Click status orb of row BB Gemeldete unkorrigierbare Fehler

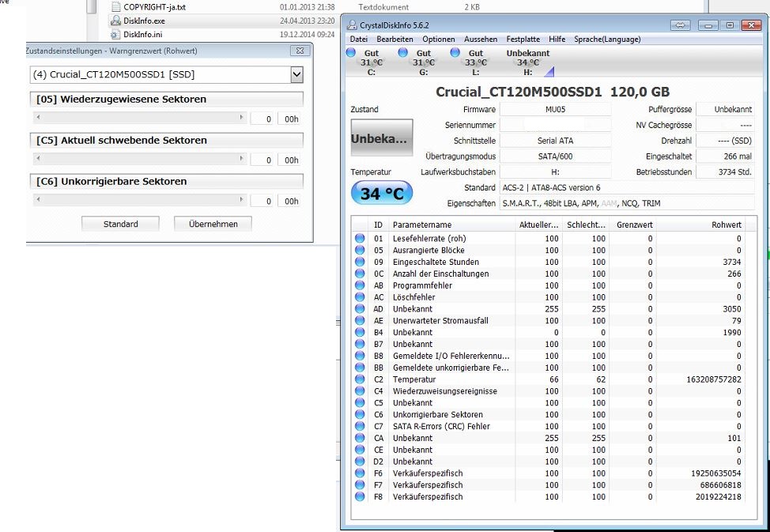360,368
